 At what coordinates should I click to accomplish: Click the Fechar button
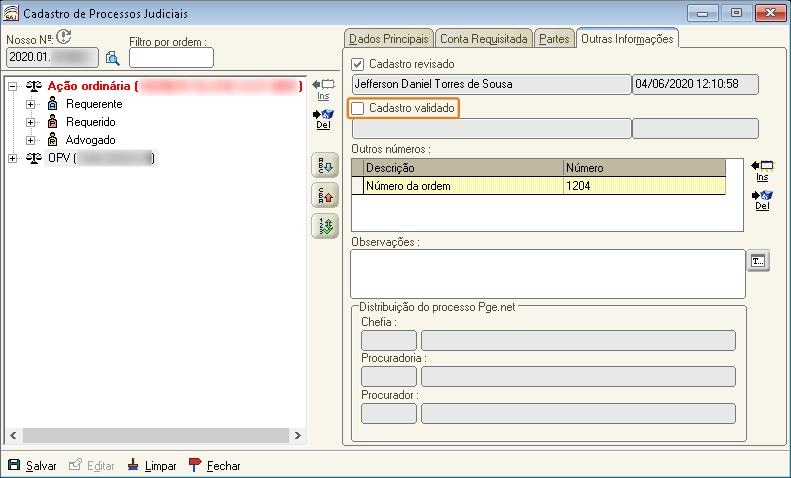214,465
